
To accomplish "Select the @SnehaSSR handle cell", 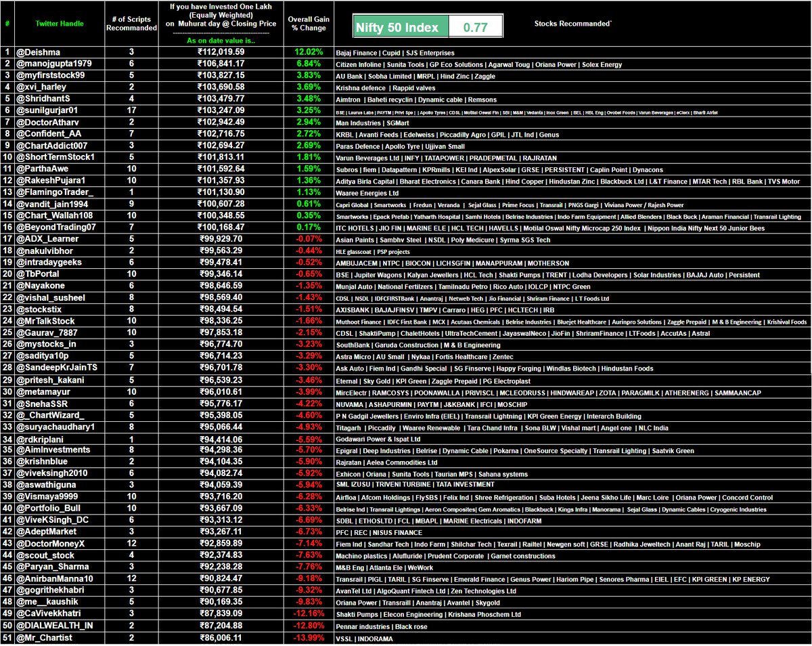I will click(60, 404).
